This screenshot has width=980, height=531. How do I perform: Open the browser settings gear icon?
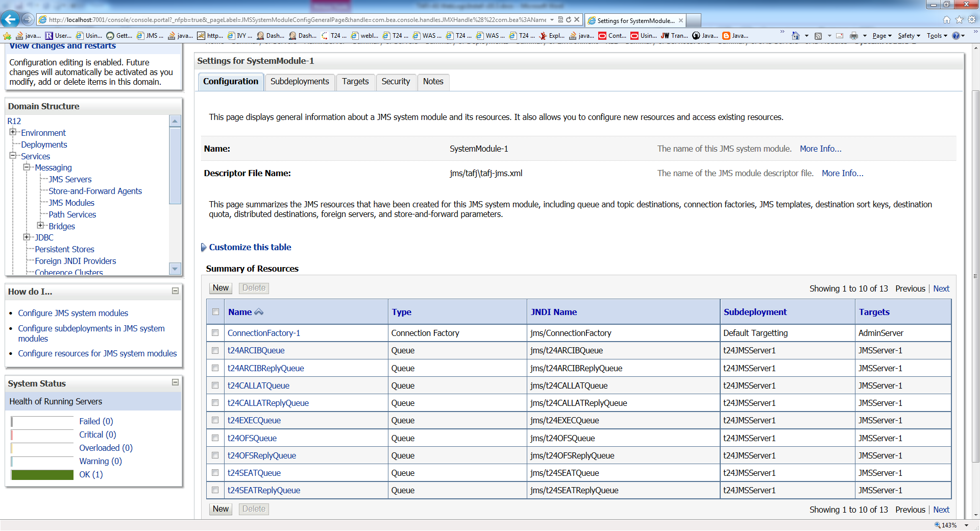(x=972, y=20)
